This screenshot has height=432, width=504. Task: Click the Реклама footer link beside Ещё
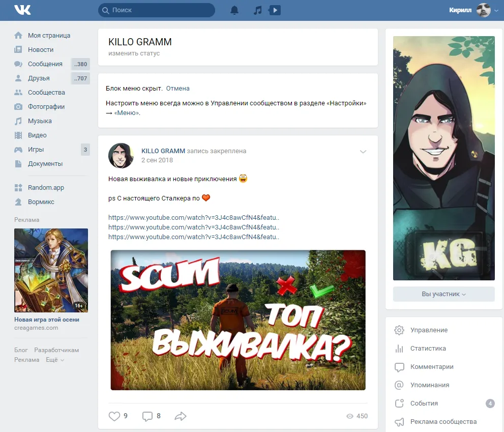click(x=26, y=360)
